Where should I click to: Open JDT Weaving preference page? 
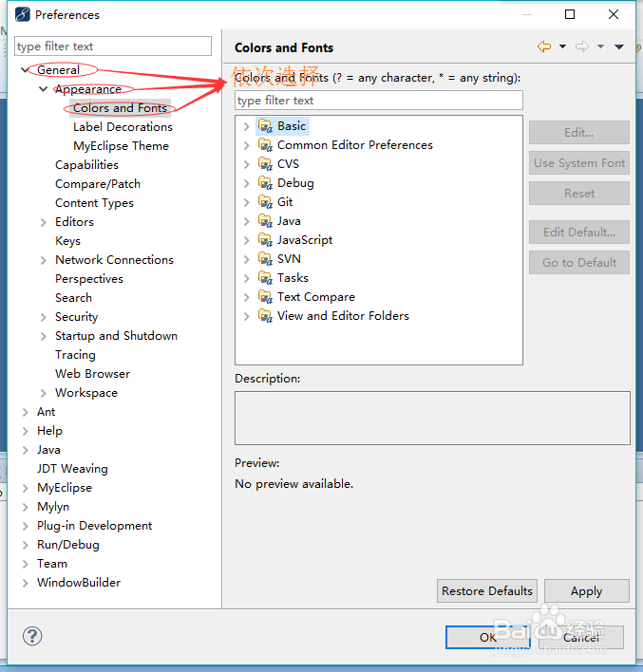coord(72,469)
